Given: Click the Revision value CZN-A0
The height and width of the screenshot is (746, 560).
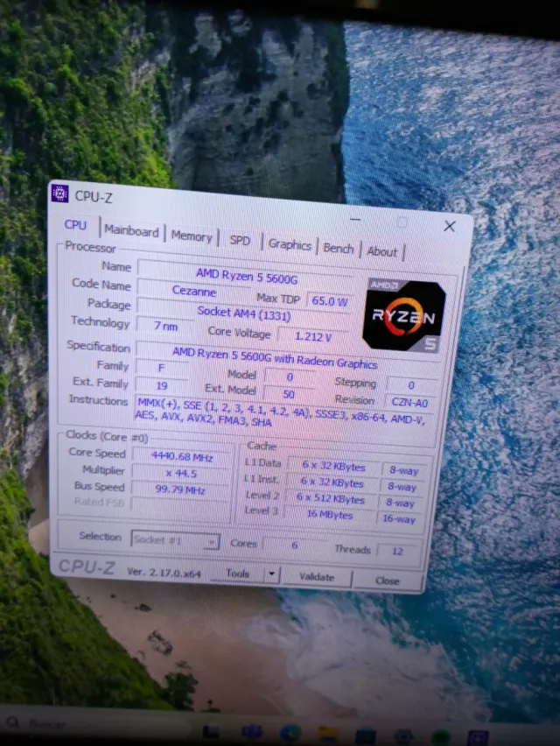Looking at the screenshot, I should coord(409,403).
